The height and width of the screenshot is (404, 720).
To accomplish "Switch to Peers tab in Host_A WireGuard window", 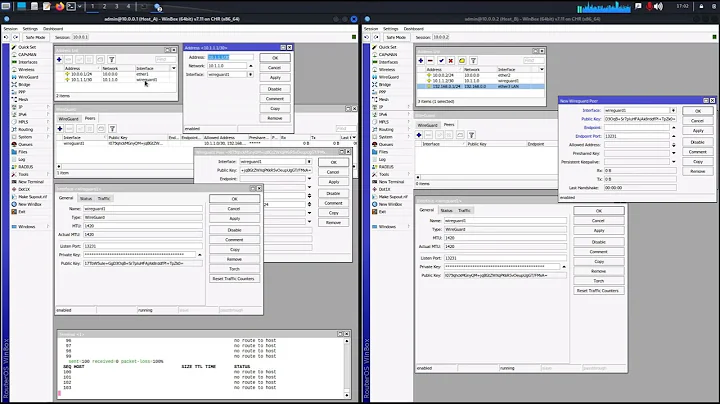I will tap(90, 118).
